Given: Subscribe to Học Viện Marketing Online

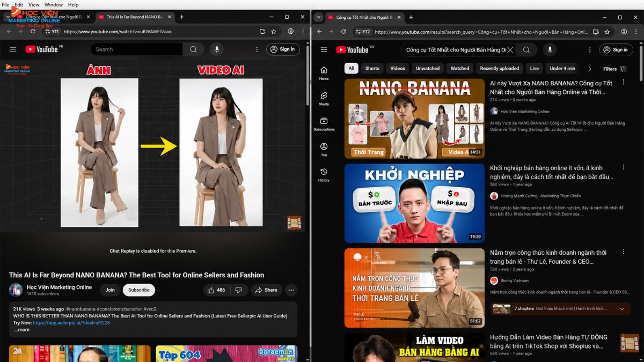Looking at the screenshot, I should click(139, 290).
